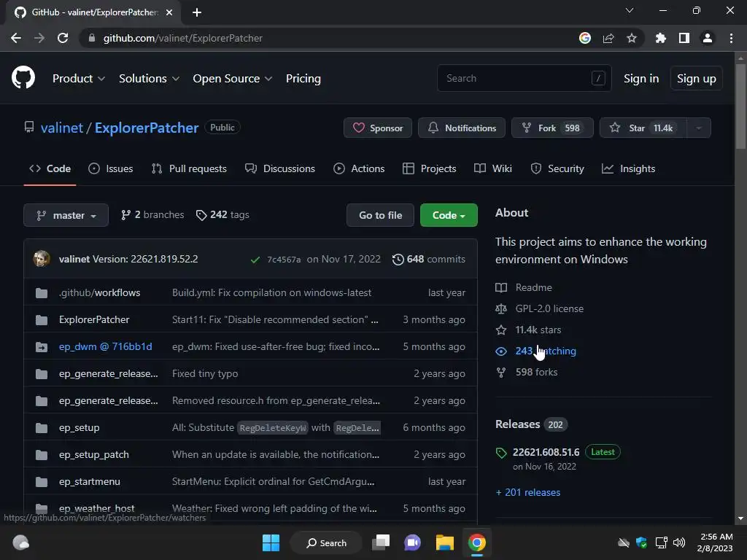Switch to the Projects tab
Viewport: 747px width, 560px height.
[x=429, y=168]
